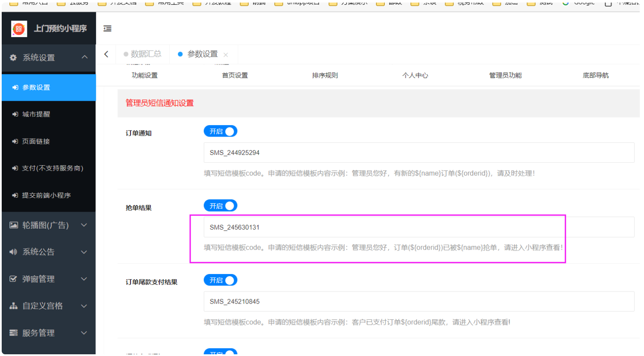Toggle the 订单尾款支付结果 switch

(220, 280)
